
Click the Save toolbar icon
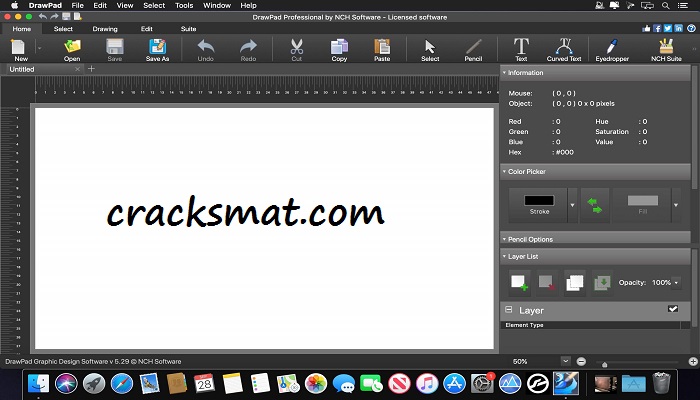(x=115, y=50)
